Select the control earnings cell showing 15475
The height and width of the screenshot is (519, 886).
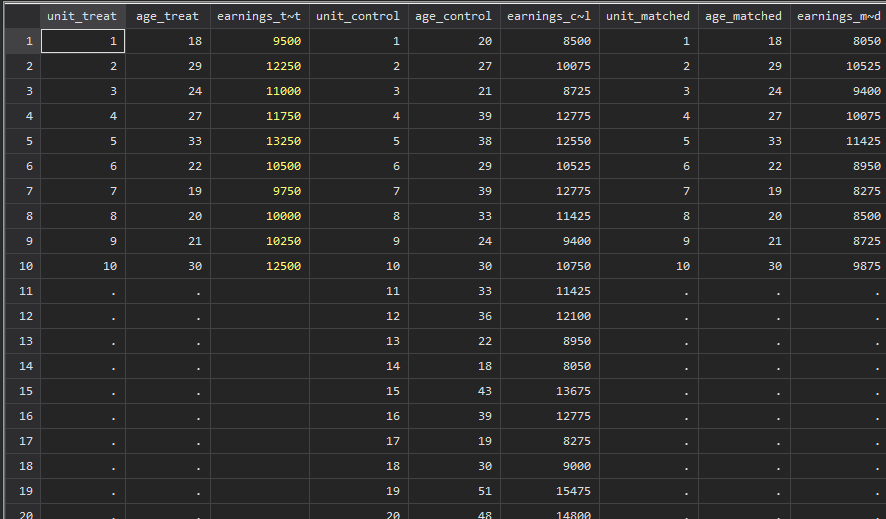coord(549,491)
